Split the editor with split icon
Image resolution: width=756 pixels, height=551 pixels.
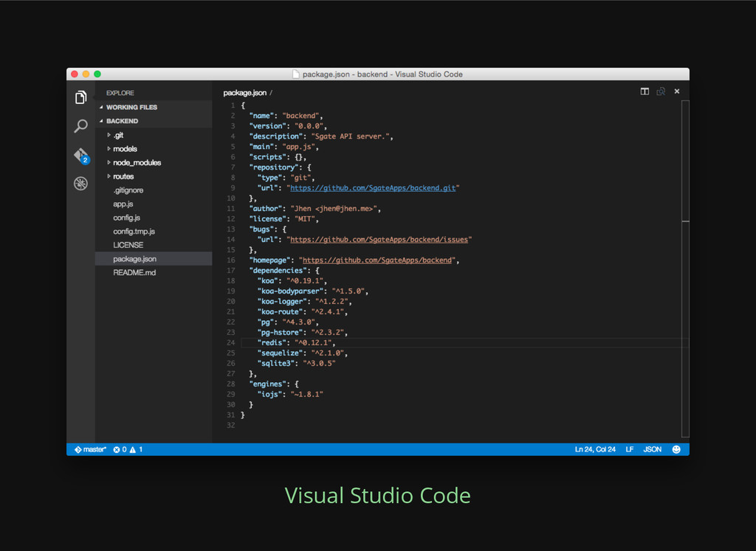click(x=645, y=91)
